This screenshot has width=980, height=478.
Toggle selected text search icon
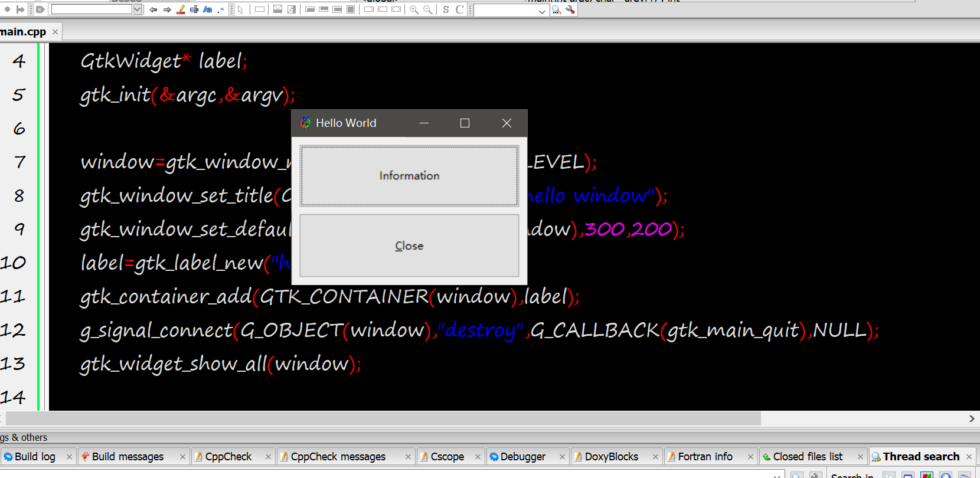point(194,9)
